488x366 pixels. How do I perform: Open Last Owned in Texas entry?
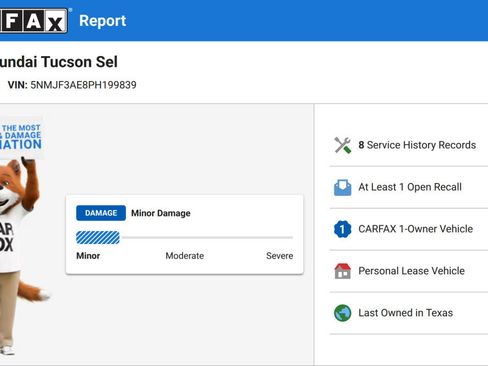[x=409, y=313]
